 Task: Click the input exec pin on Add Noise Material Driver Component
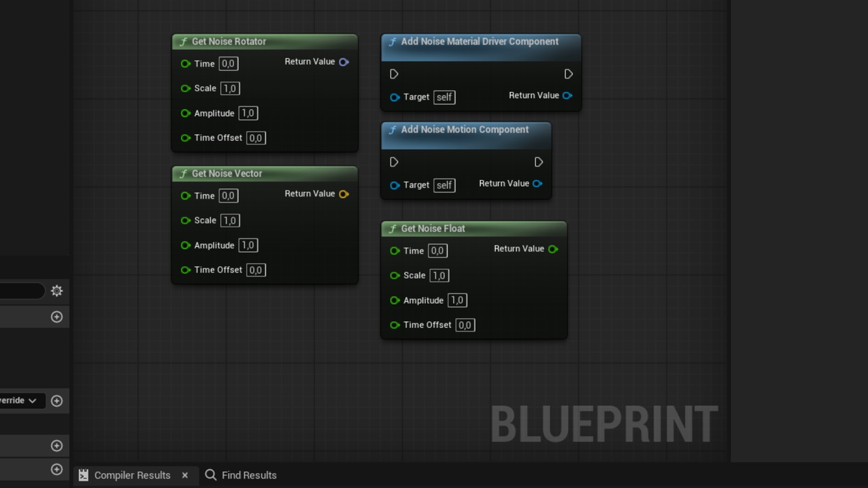click(x=394, y=74)
